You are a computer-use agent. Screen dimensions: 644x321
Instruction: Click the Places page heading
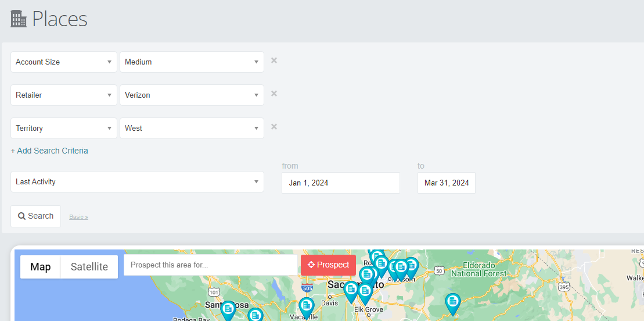[x=60, y=19]
